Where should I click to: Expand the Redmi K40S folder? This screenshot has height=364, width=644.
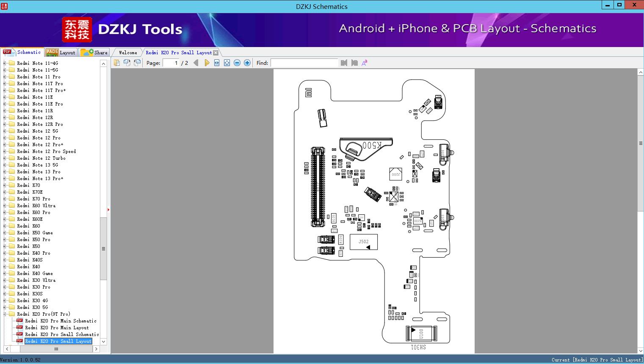[5, 260]
